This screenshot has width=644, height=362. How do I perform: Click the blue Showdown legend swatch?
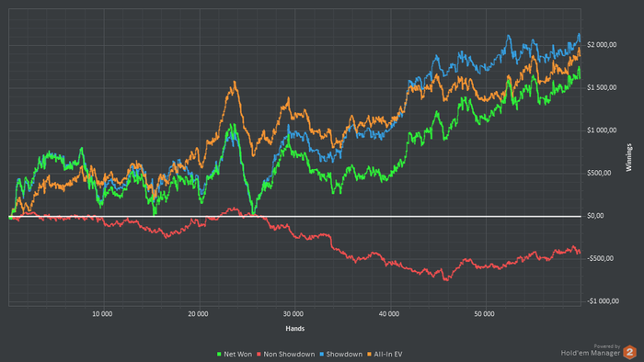[x=322, y=355]
